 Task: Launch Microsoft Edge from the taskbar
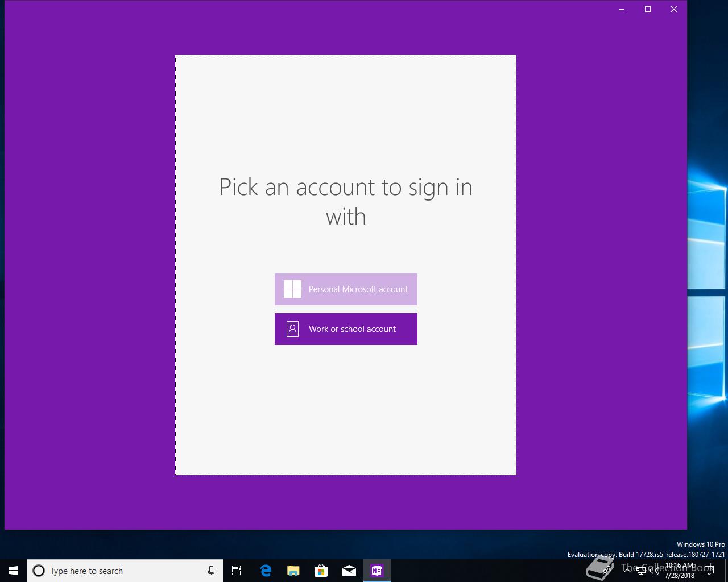(266, 571)
